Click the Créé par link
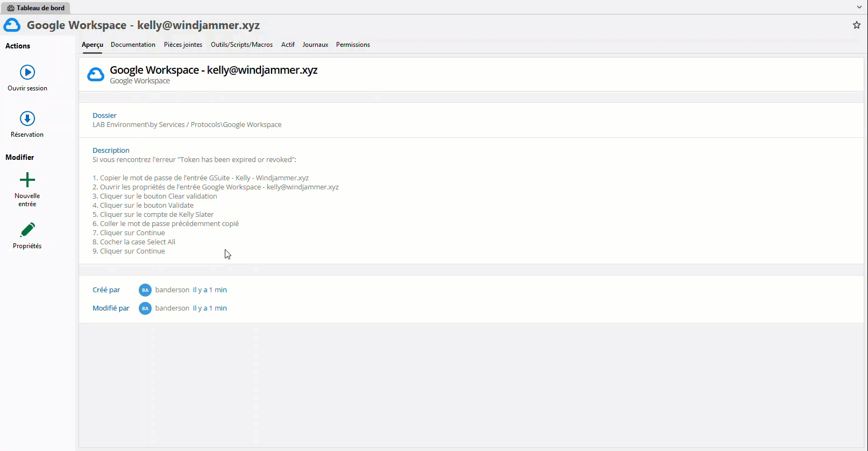868x451 pixels. (x=106, y=290)
